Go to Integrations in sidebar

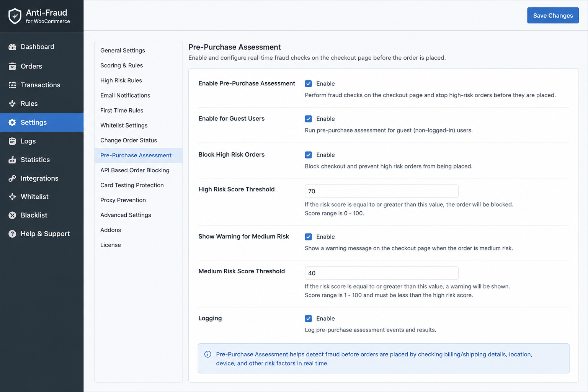pos(42,178)
